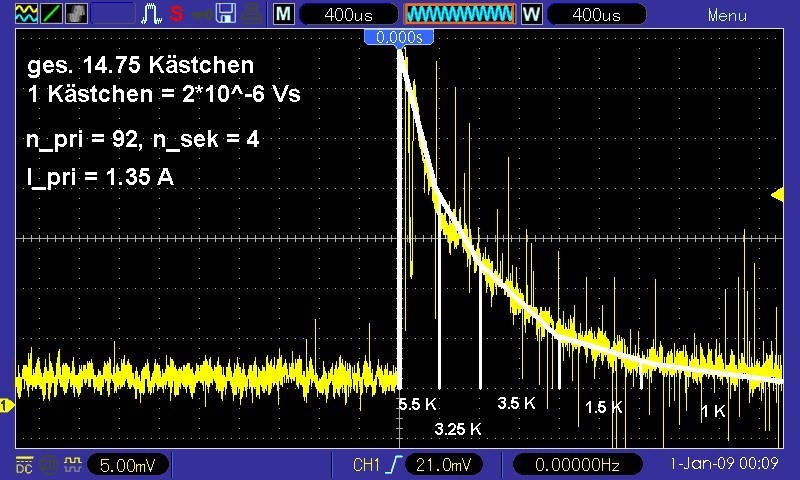Click the trigger level arrow on right edge
This screenshot has width=800, height=480.
click(778, 194)
